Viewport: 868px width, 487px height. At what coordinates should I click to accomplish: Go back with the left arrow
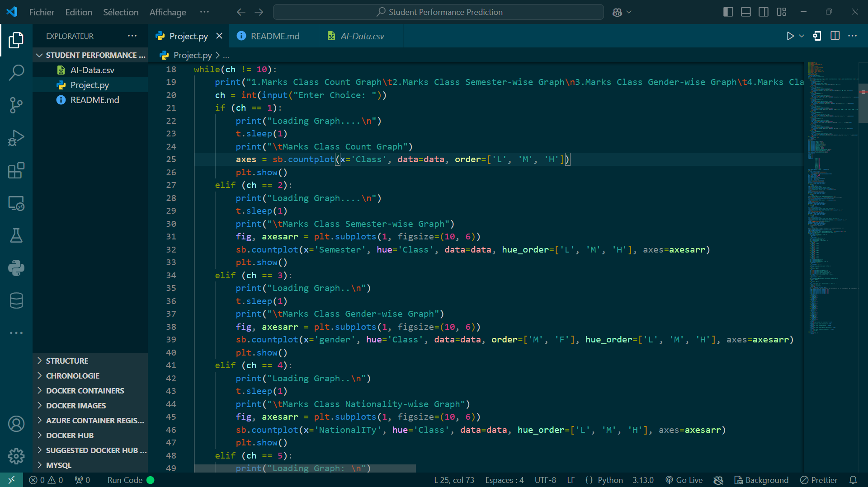[241, 12]
